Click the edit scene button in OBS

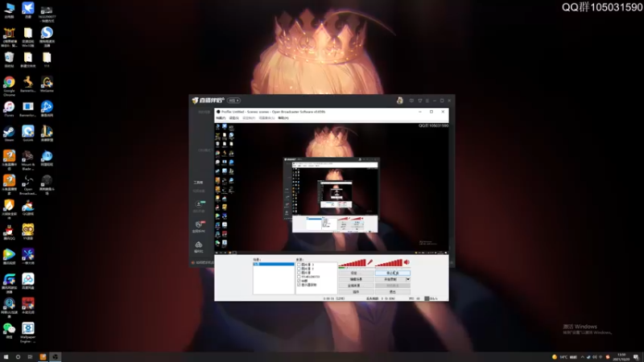pos(356,279)
